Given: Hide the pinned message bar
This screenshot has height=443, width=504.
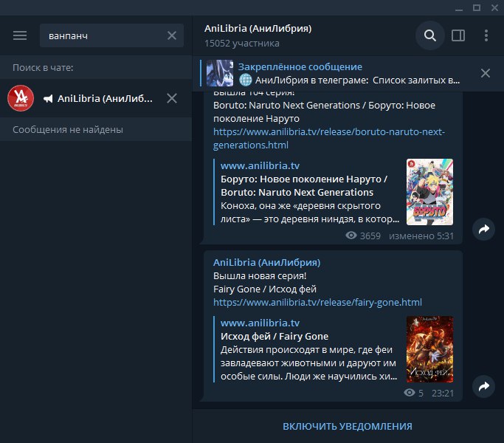Looking at the screenshot, I should [x=486, y=73].
